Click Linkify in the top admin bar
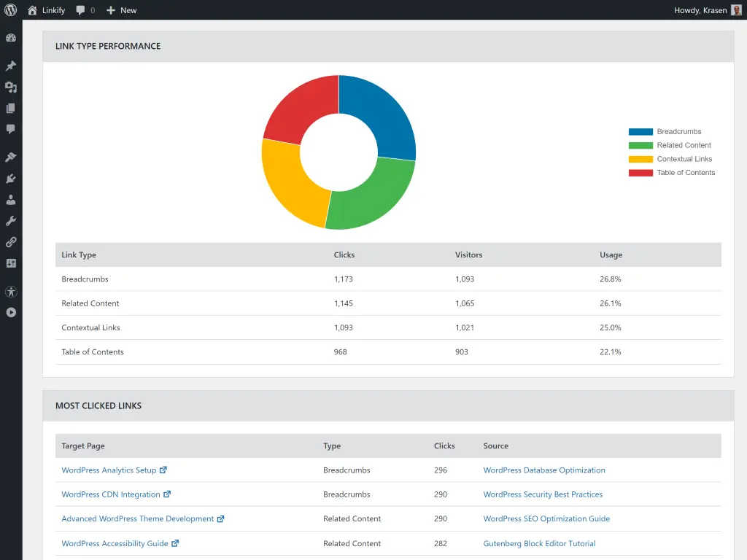 click(45, 10)
